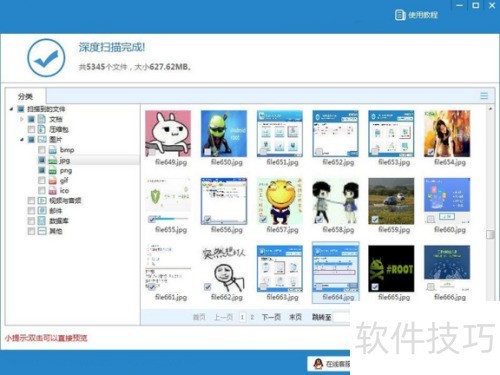Select the file656.jpg thumbnail
The image size is (500, 375).
(x=224, y=201)
